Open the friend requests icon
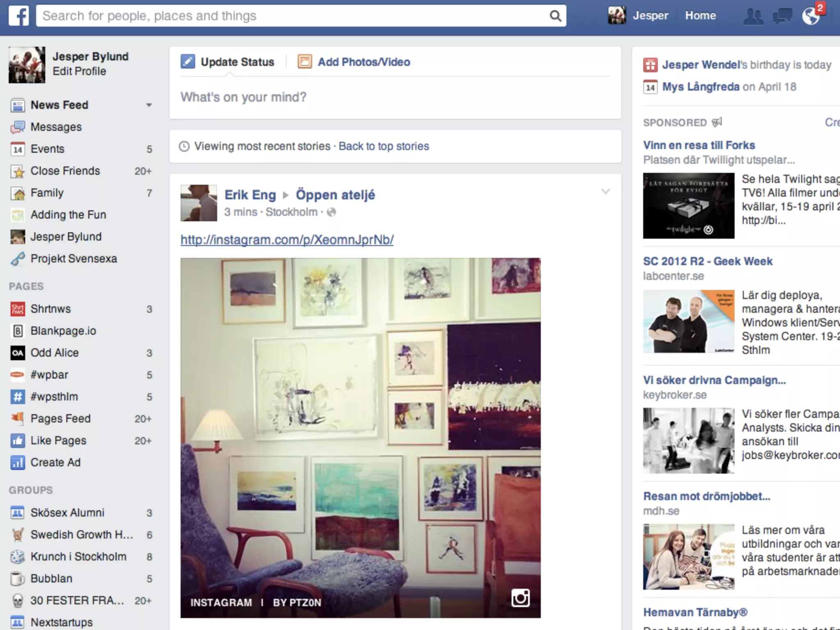Image resolution: width=840 pixels, height=630 pixels. coord(753,16)
